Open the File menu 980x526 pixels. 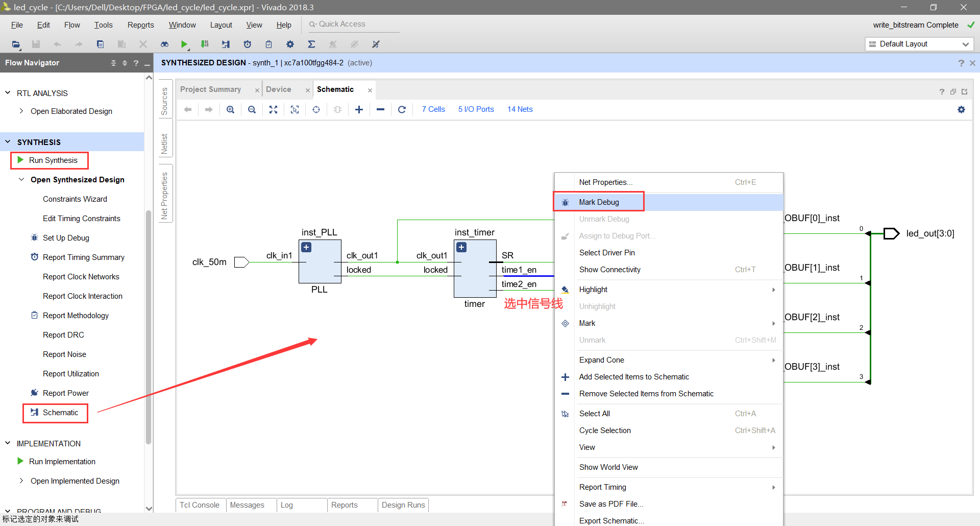point(17,25)
